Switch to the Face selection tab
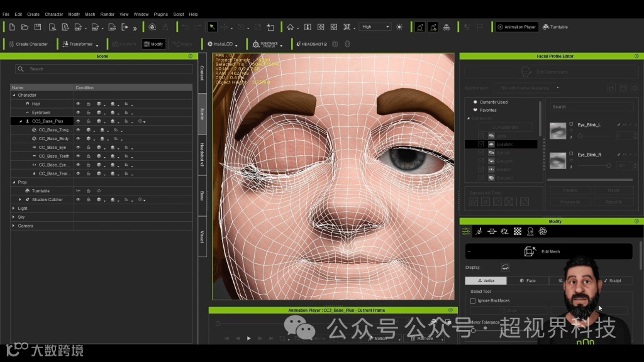Viewport: 644px width, 362px height. [527, 281]
